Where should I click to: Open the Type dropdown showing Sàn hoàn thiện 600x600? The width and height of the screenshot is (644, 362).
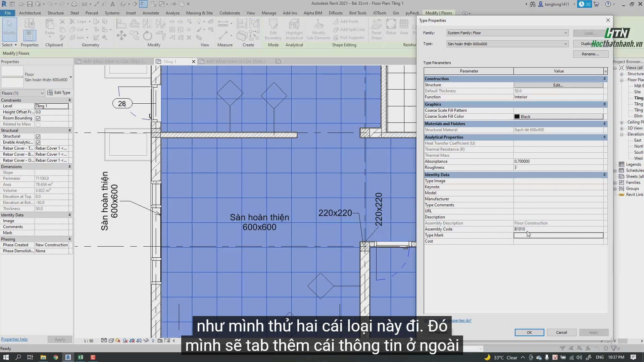coord(507,44)
